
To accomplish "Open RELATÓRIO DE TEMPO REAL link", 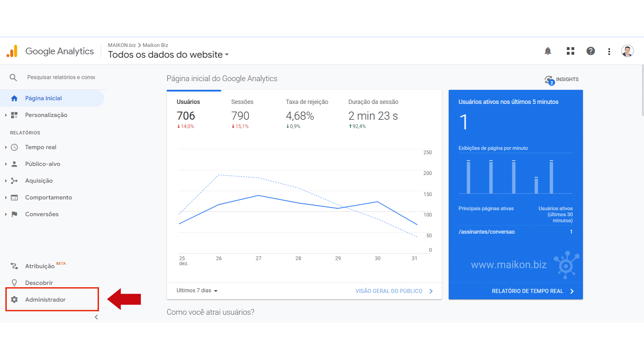I will 533,291.
